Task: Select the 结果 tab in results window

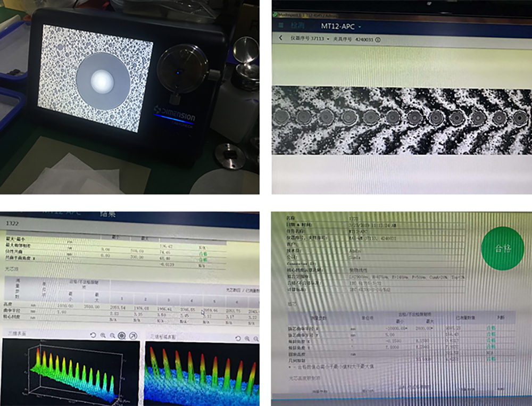Action: coord(108,214)
